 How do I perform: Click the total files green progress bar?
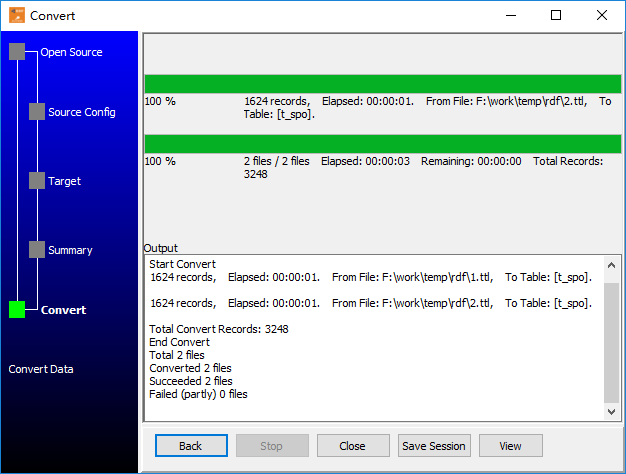(383, 144)
